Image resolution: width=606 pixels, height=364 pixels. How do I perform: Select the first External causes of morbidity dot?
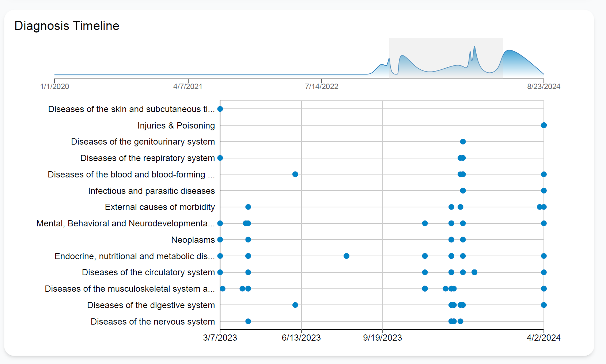(248, 207)
